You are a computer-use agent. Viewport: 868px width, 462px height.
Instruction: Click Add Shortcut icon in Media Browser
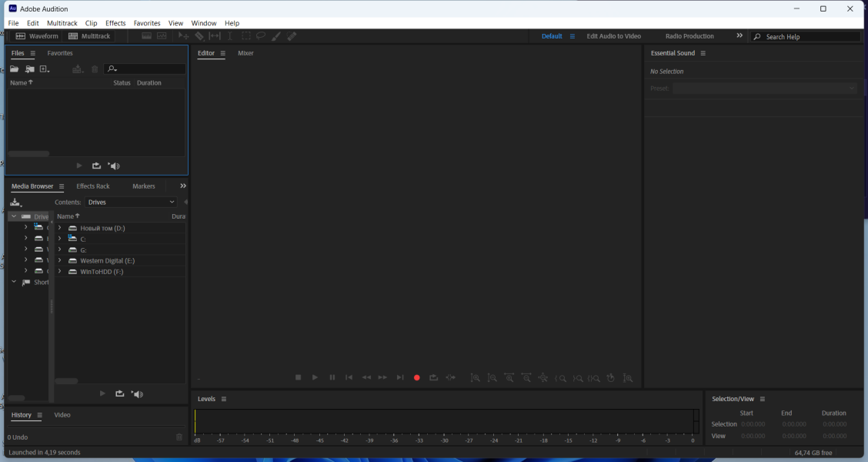pyautogui.click(x=16, y=203)
